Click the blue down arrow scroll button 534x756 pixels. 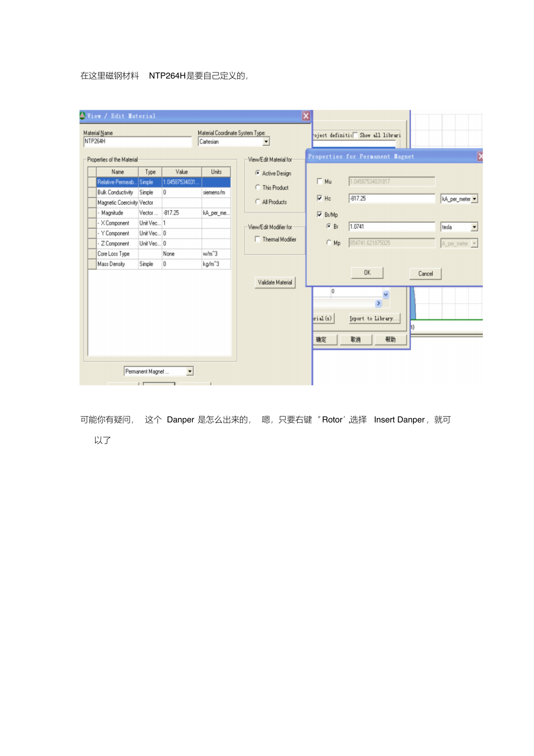pos(386,294)
